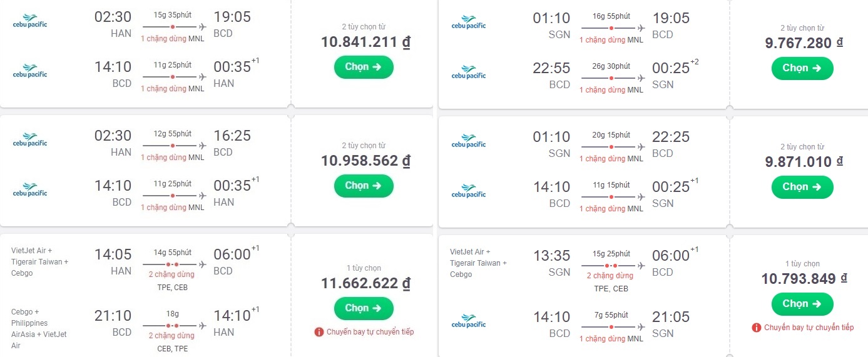Click Cebu Pacific logo on 02:30–19:05 HAN flight
This screenshot has height=357, width=868.
[30, 22]
